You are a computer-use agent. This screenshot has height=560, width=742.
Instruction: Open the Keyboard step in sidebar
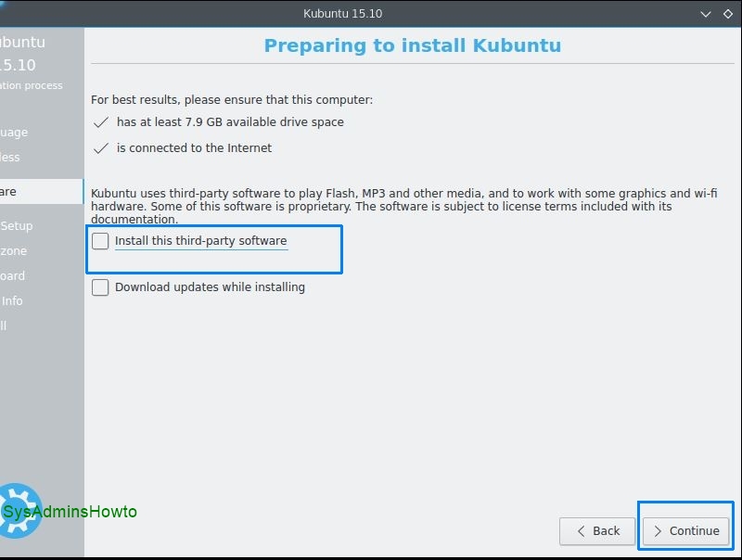tap(13, 276)
